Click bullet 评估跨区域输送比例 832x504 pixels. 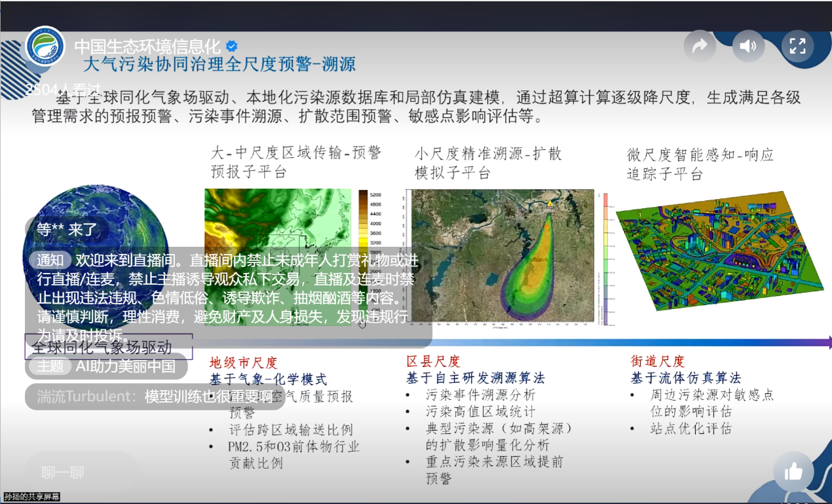click(x=291, y=430)
